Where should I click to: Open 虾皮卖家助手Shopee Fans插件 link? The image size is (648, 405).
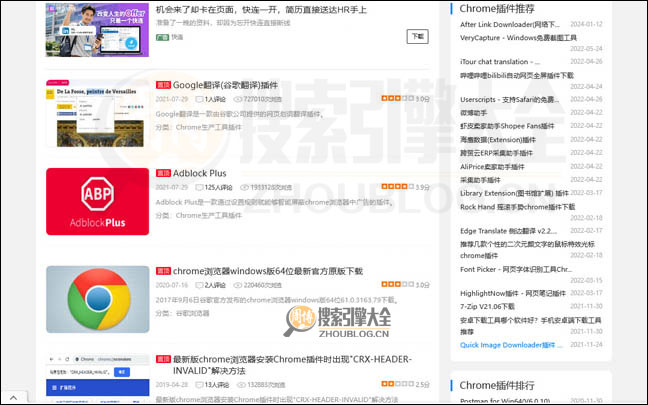(x=507, y=126)
